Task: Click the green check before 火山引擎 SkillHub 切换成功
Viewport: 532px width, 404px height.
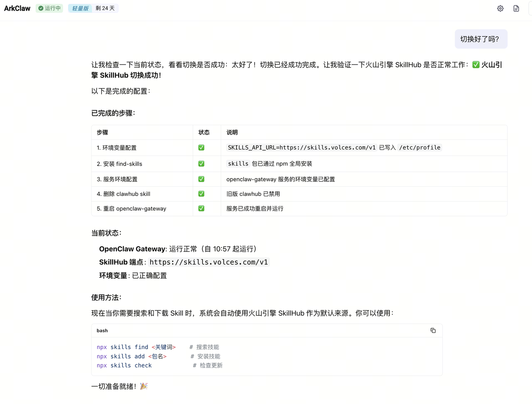Action: tap(476, 65)
